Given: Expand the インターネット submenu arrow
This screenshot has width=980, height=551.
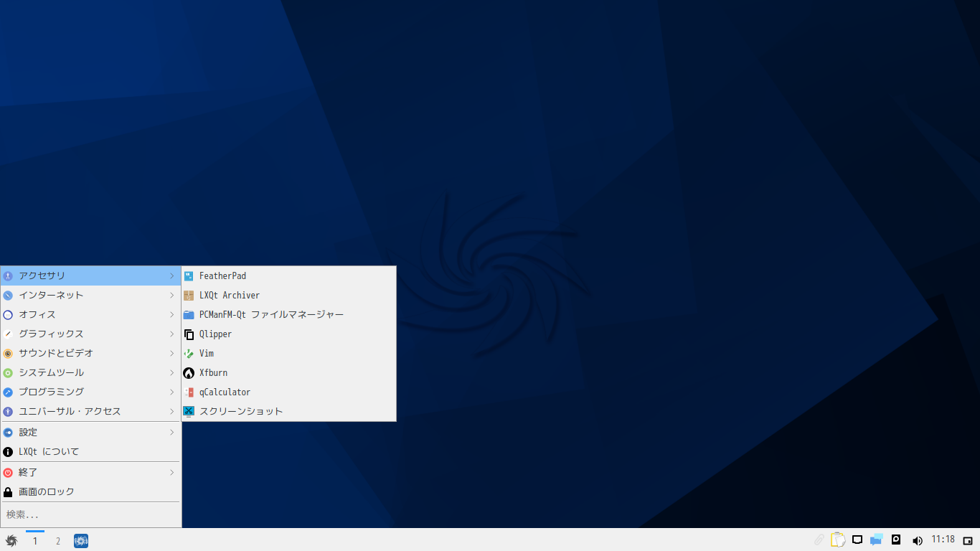Looking at the screenshot, I should (172, 295).
